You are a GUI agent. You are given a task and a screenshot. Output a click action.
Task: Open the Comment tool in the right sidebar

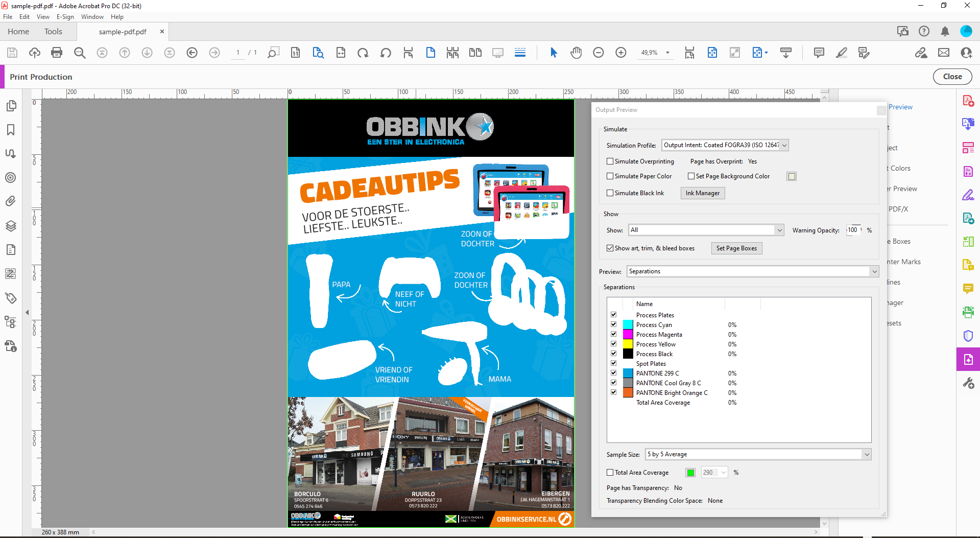[968, 289]
